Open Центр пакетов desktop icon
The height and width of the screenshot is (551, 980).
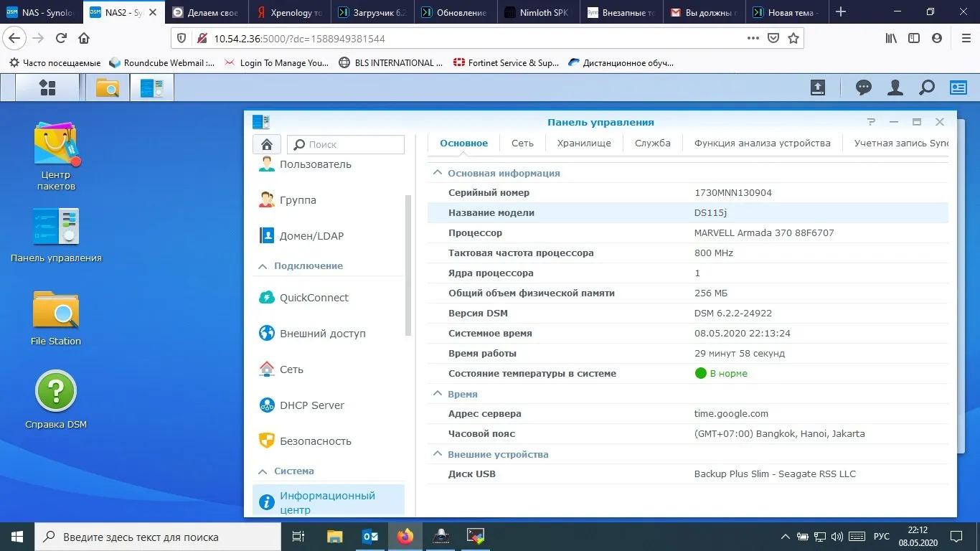[56, 156]
